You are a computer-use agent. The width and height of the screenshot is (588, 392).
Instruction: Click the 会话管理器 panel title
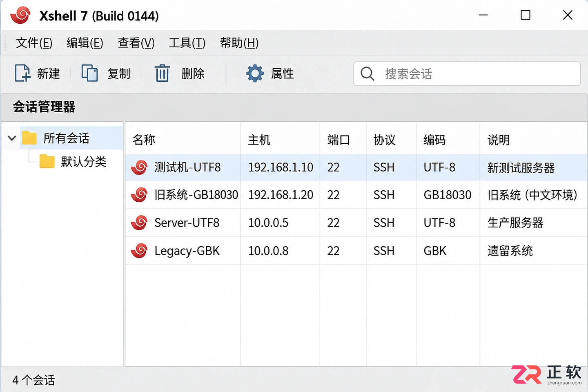44,107
